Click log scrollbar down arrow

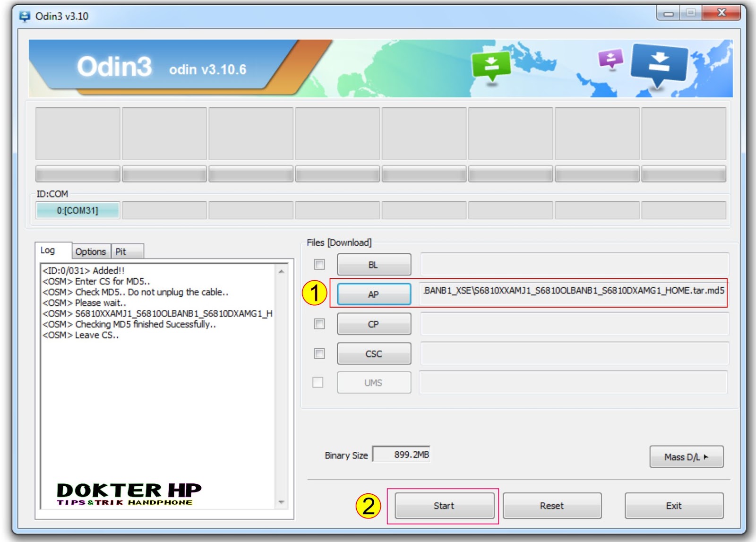pyautogui.click(x=282, y=502)
